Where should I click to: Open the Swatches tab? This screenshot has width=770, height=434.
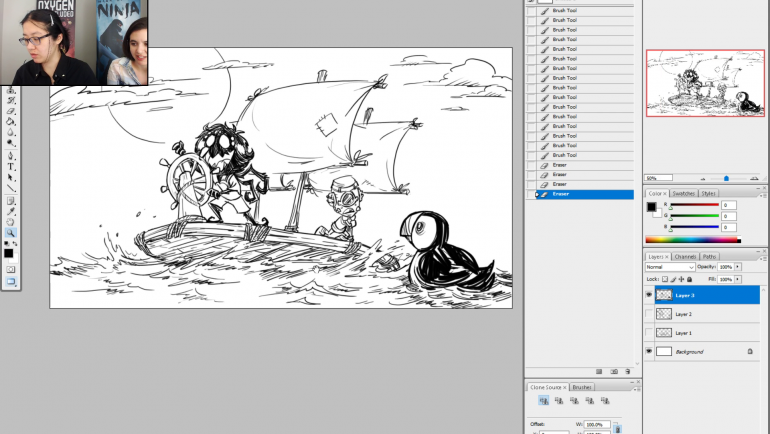[x=683, y=193]
